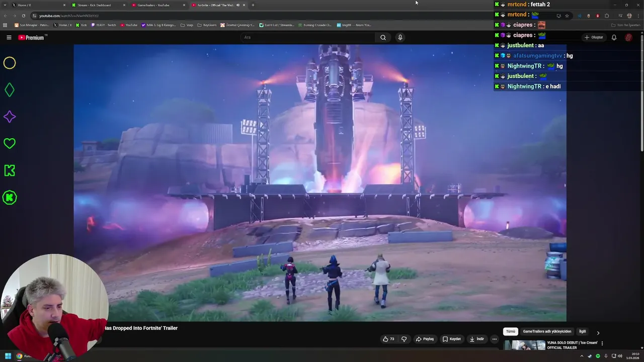This screenshot has height=362, width=644.
Task: Open NBA 3. Lig B Kategori bookmark
Action: (159, 25)
